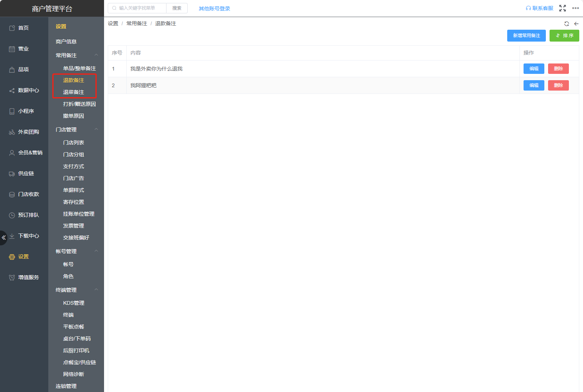583x392 pixels.
Task: Open 撤单原因 submenu item
Action: coord(74,116)
